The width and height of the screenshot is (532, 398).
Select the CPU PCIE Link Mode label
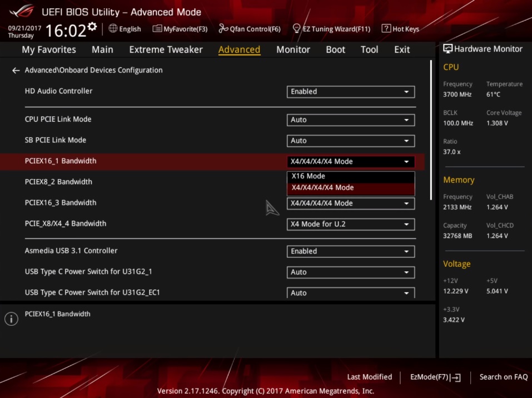tap(58, 119)
